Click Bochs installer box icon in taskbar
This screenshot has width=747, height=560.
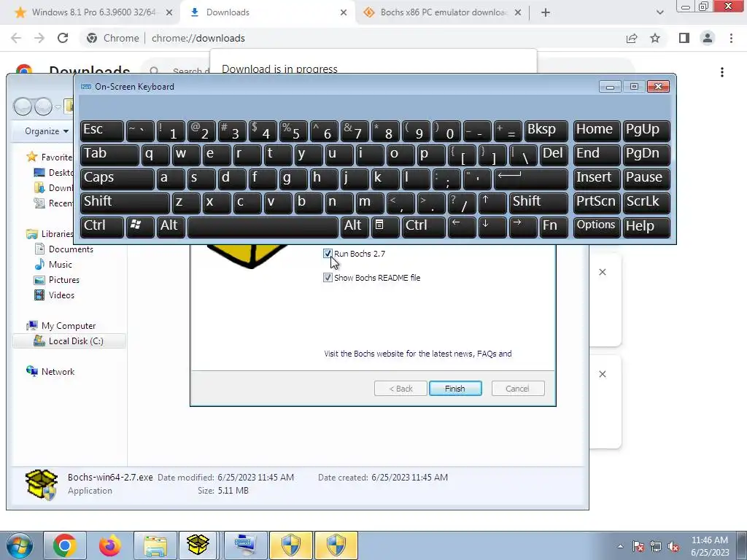[x=198, y=545]
